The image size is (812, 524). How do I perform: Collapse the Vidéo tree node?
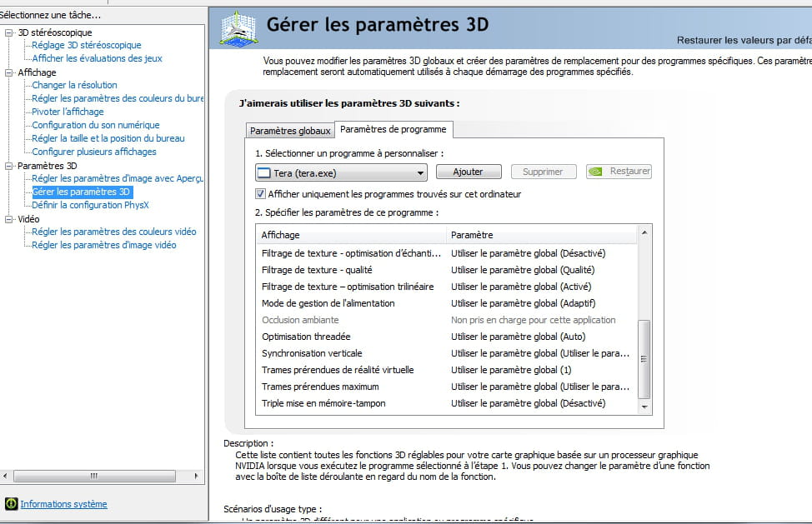click(9, 219)
